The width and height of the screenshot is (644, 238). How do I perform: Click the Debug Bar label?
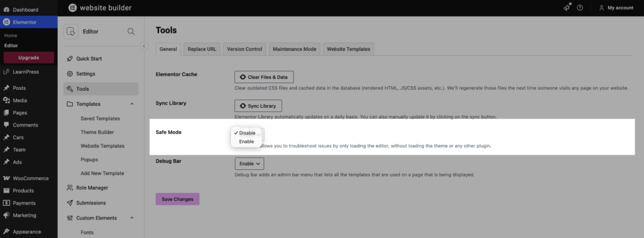(x=169, y=161)
